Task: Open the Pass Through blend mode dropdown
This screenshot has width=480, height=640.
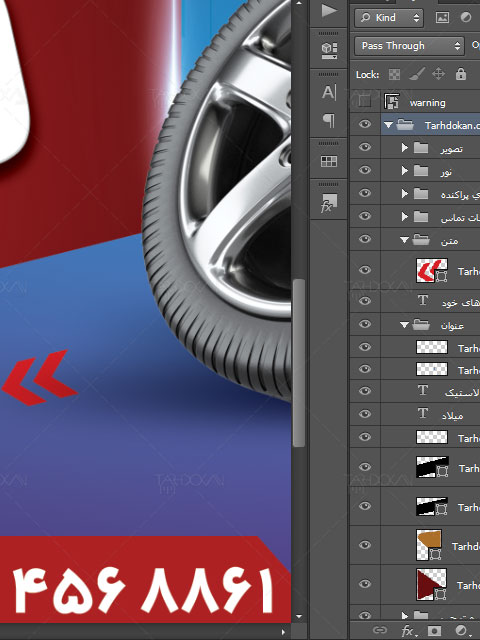Action: 410,46
